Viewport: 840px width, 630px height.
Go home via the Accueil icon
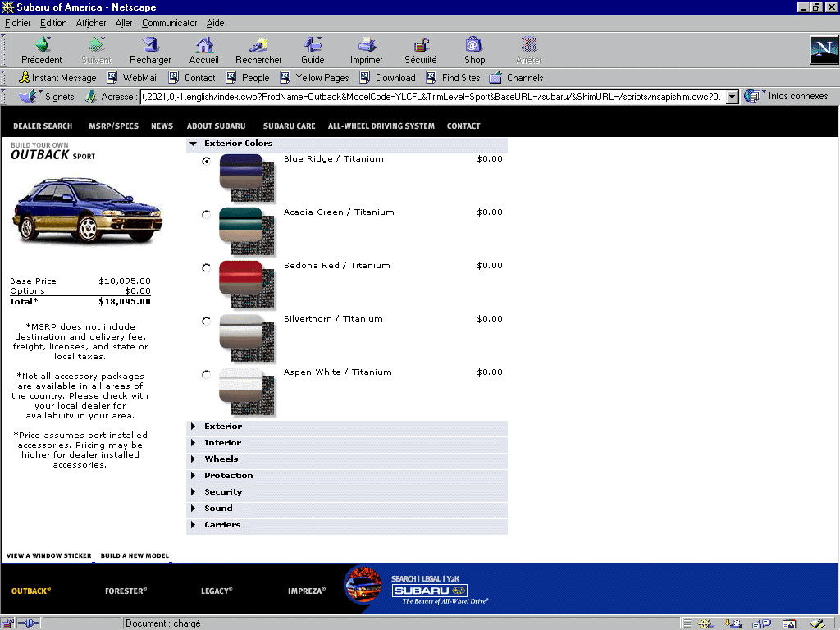click(x=204, y=44)
